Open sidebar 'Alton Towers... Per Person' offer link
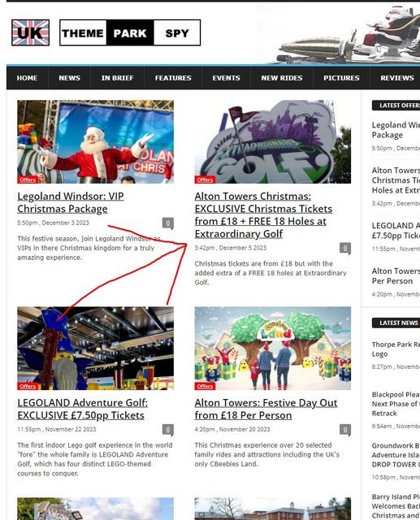The image size is (420, 520). point(396,276)
